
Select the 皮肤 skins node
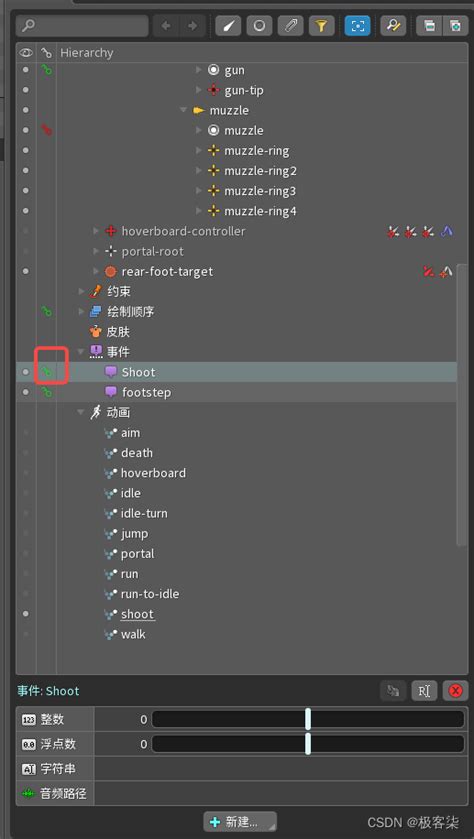pos(118,332)
